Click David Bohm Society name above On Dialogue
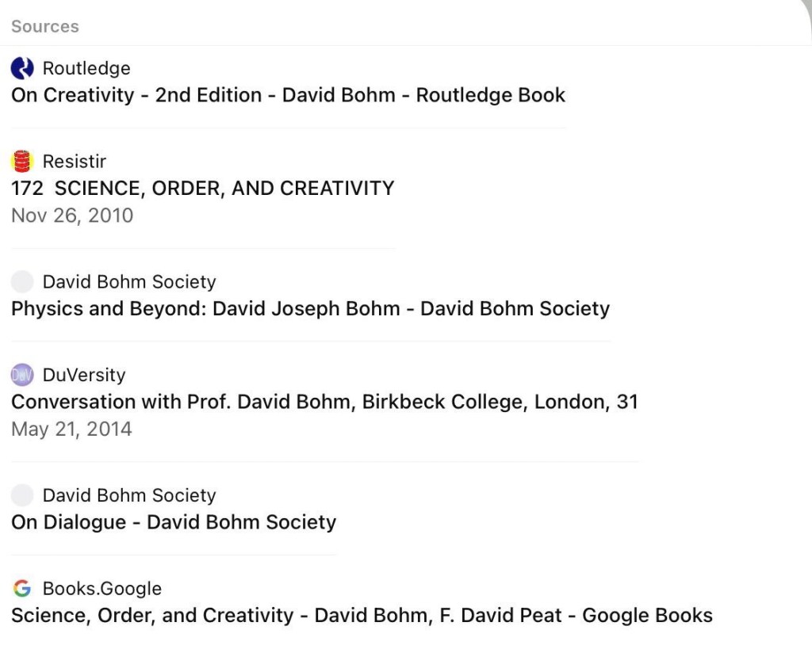Viewport: 812px width, 645px height. click(x=129, y=495)
